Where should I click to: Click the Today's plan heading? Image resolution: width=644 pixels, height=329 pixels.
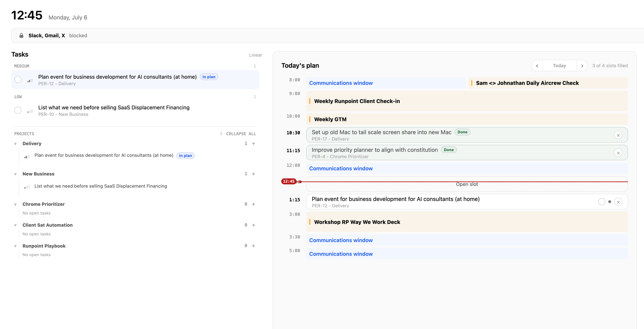pyautogui.click(x=300, y=65)
